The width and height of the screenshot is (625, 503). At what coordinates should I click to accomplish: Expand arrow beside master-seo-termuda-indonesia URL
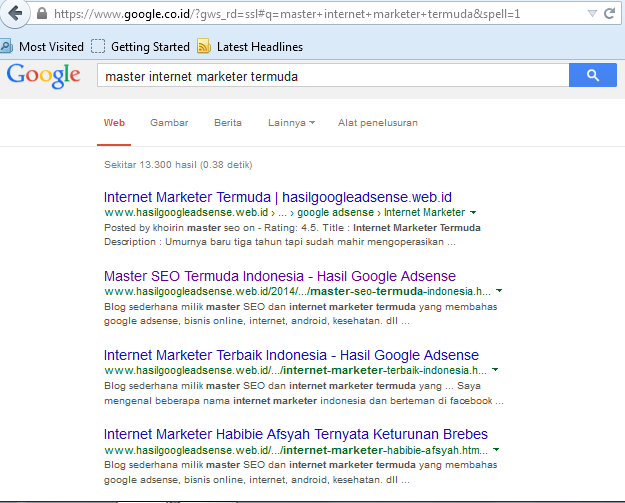499,291
